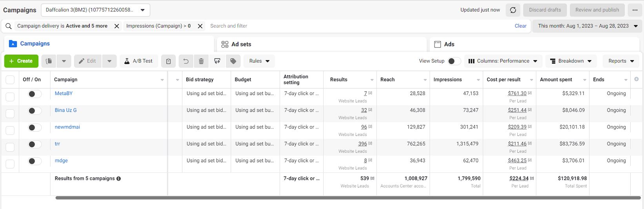Click the Search and filter field
This screenshot has height=209, width=644.
(x=359, y=26)
